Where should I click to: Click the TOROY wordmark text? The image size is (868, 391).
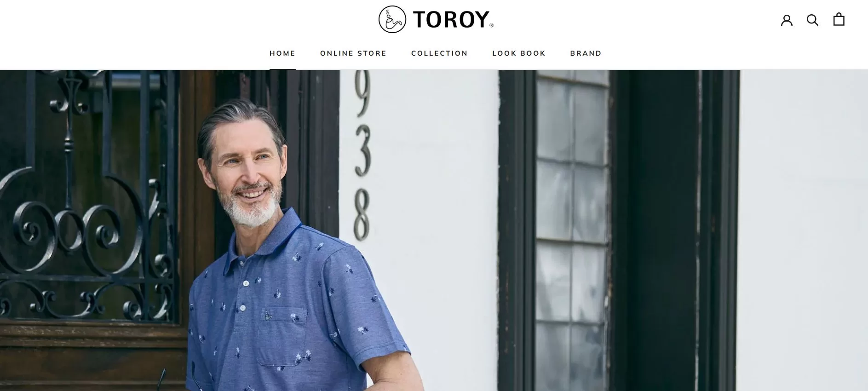click(x=453, y=20)
